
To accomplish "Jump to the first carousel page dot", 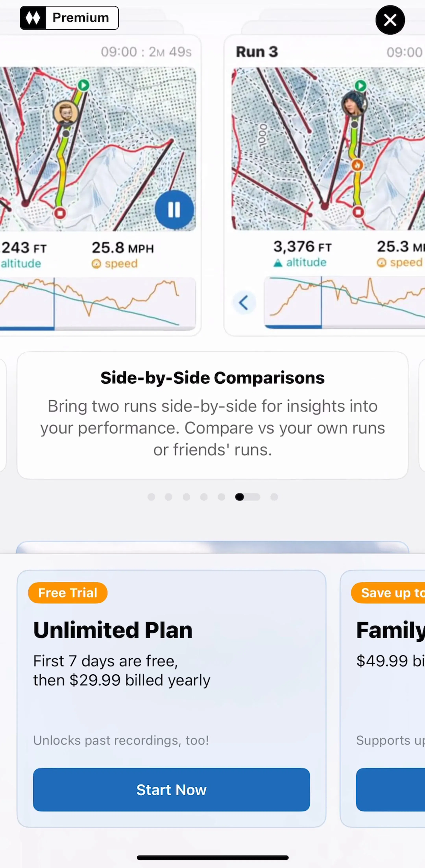I will pos(151,497).
